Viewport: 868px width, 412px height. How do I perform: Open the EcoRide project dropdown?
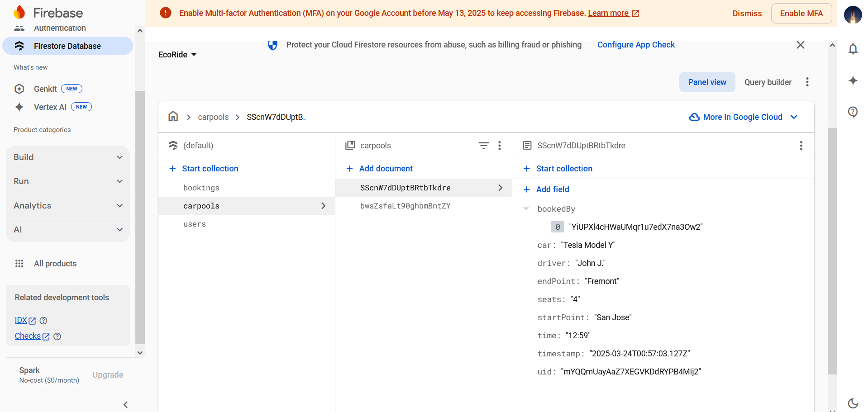[177, 55]
